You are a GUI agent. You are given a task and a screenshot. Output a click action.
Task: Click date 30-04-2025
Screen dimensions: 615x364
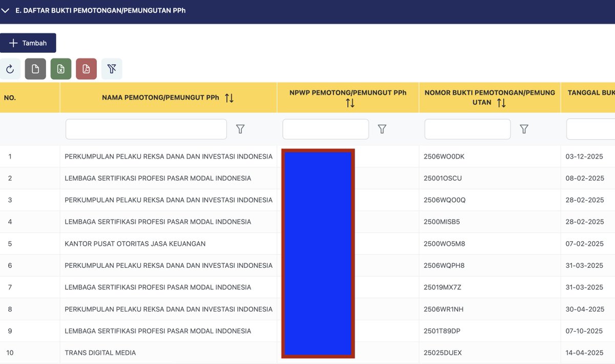(x=585, y=309)
